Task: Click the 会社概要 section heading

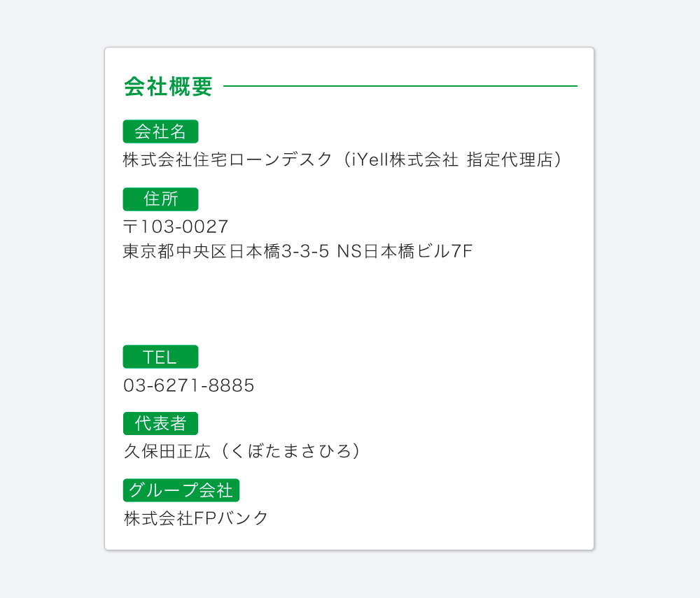Action: 168,86
